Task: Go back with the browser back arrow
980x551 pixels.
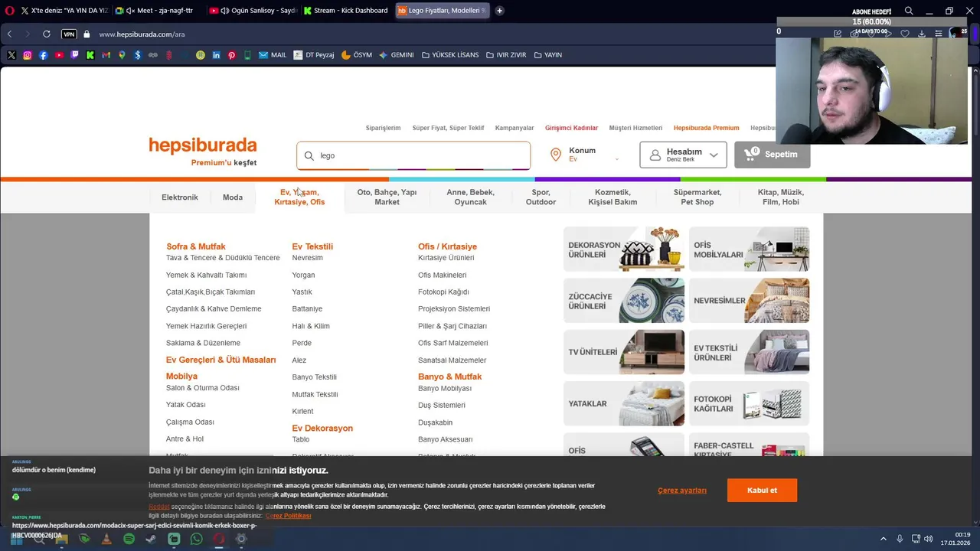Action: pos(9,34)
